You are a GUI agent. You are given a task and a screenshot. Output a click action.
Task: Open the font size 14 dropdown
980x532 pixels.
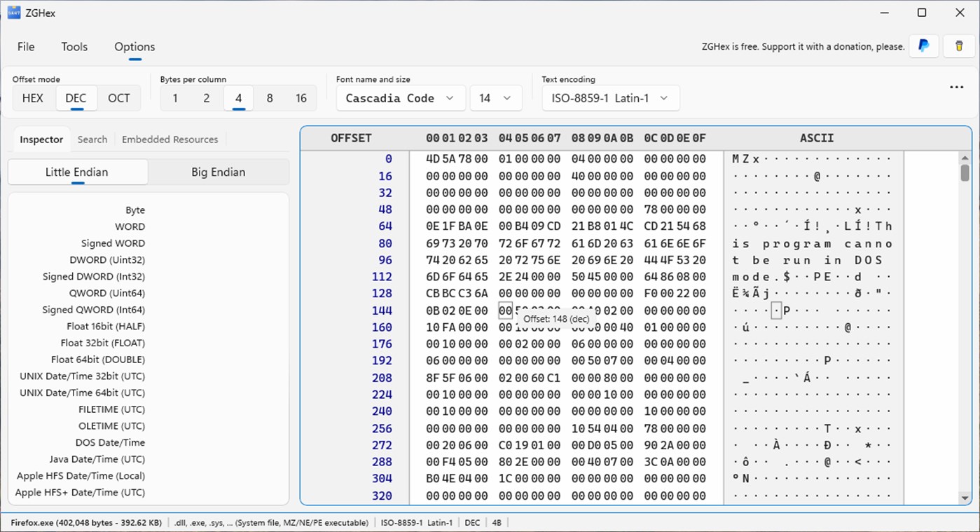pos(496,98)
